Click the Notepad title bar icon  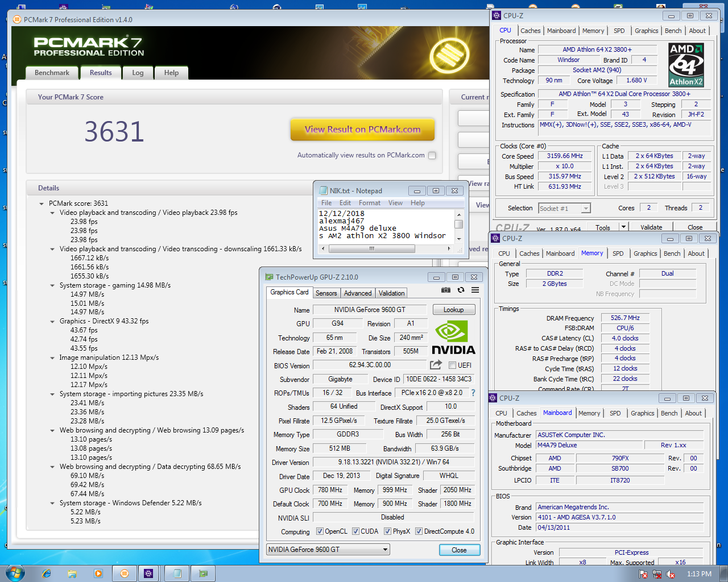click(324, 190)
